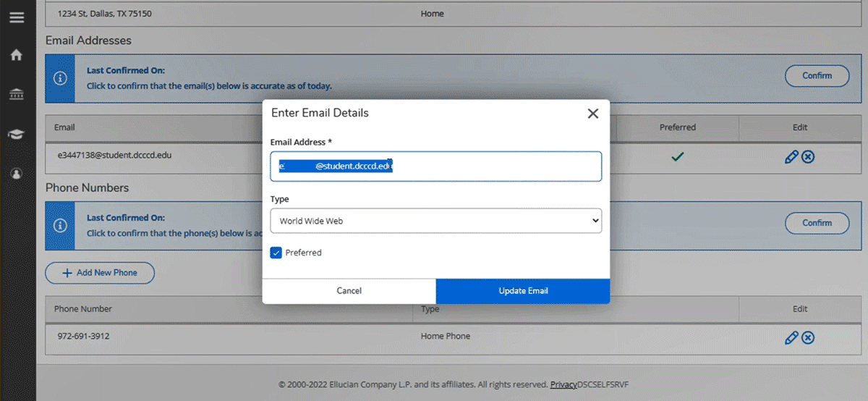Click the Phone Number column header
The image size is (868, 401).
[x=83, y=309]
